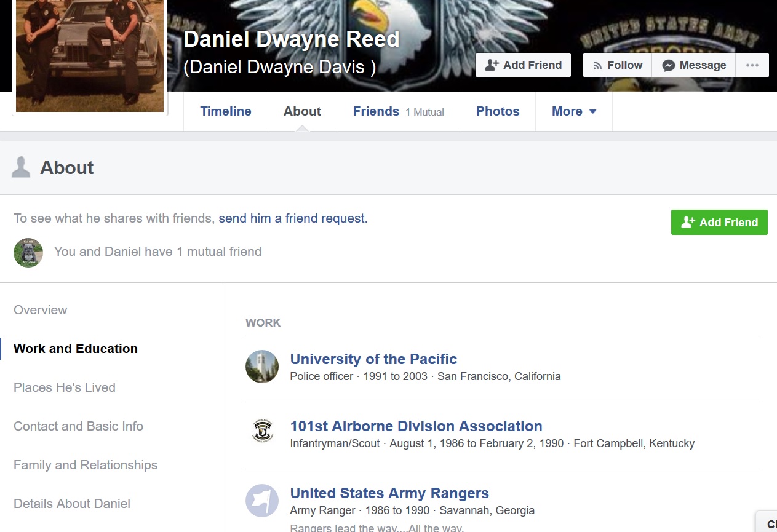Click the Message button with Messenger icon

point(694,65)
